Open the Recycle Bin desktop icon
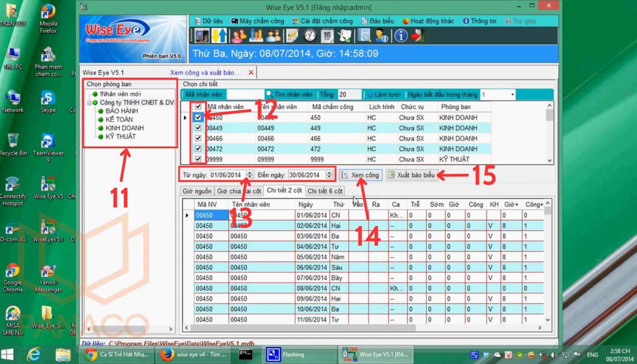This screenshot has height=364, width=637. point(13,144)
